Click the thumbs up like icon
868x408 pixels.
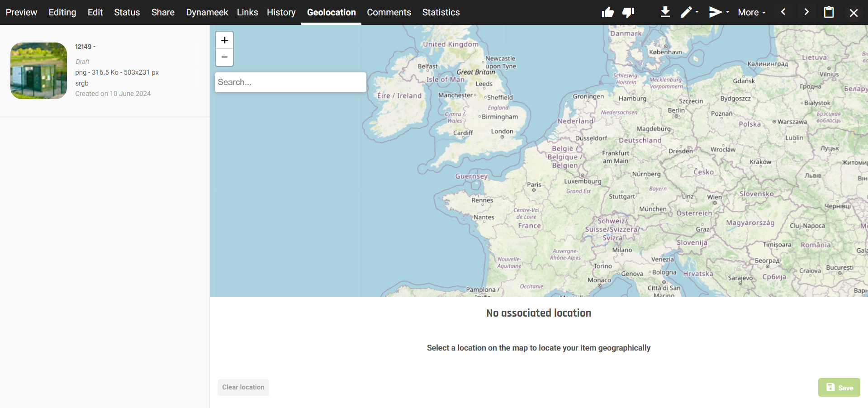[x=607, y=12]
